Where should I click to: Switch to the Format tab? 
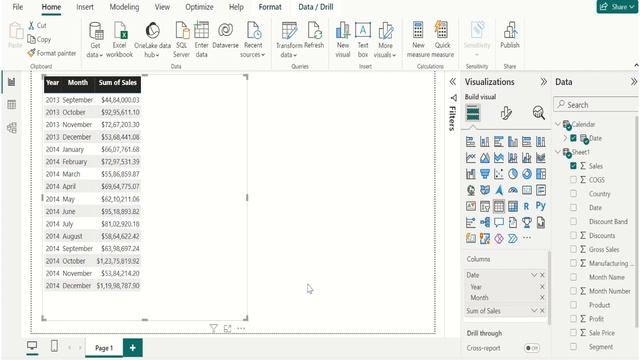click(x=270, y=7)
